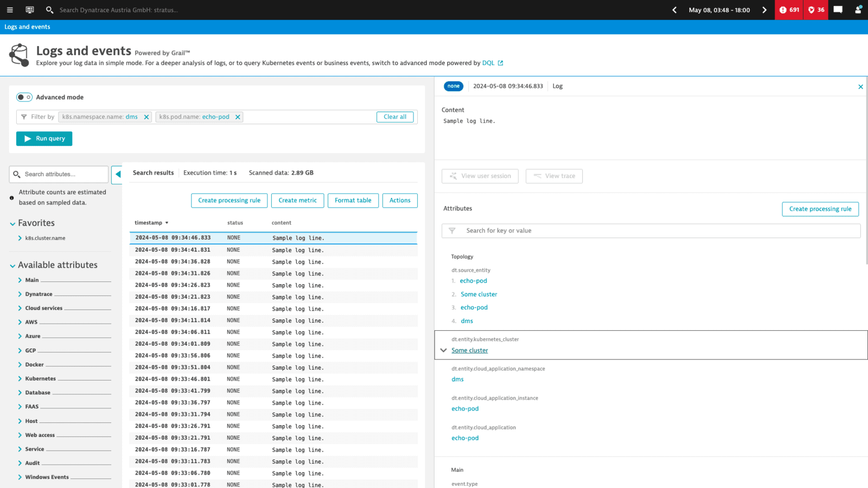Screen dimensions: 868x488
Task: Expand the Main attribute group
Action: pyautogui.click(x=20, y=280)
